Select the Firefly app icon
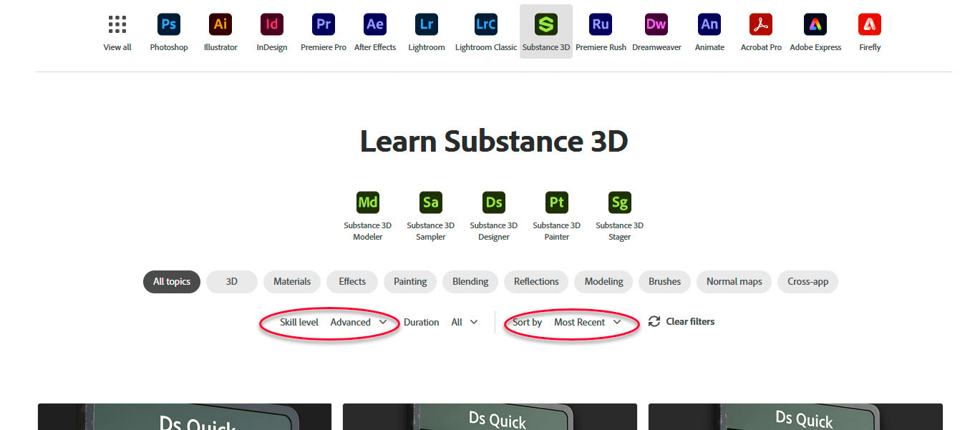The height and width of the screenshot is (430, 980). tap(869, 24)
